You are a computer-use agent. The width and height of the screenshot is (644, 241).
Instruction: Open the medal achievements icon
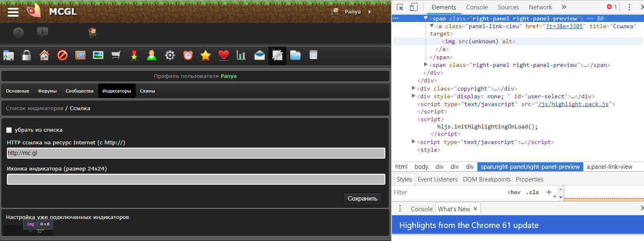tap(134, 55)
